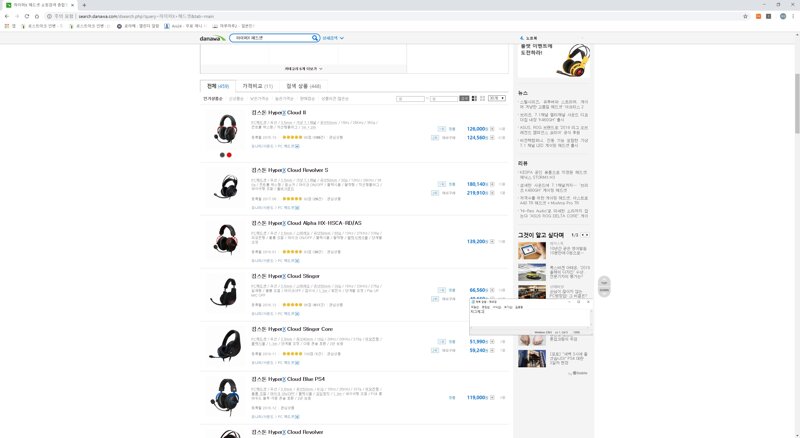Screen dimensions: 800x438
Task: Go back with the browser back arrow
Action: point(7,16)
